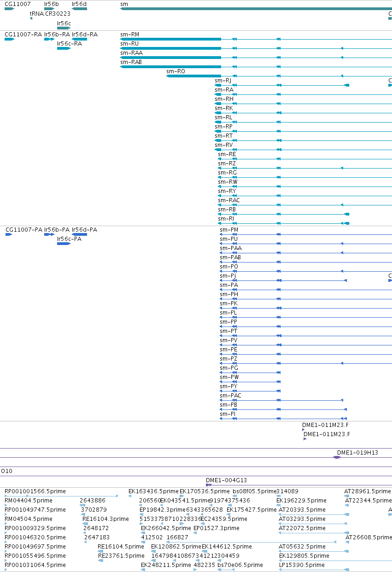Select the sm-RH transcript label
This screenshot has height=572, width=392.
pyautogui.click(x=224, y=99)
